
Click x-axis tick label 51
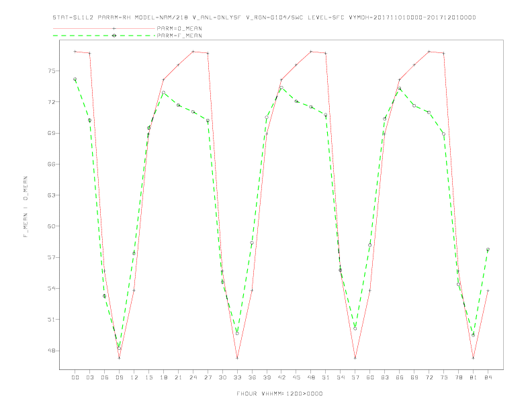coord(326,377)
